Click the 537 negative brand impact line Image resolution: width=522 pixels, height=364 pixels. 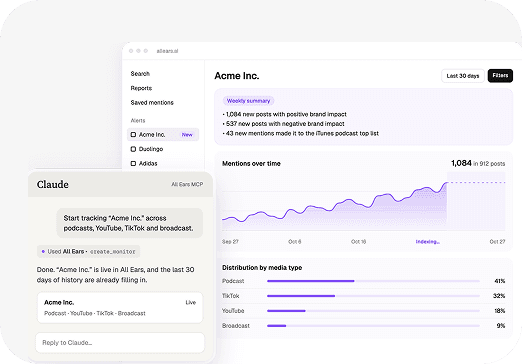tap(284, 124)
